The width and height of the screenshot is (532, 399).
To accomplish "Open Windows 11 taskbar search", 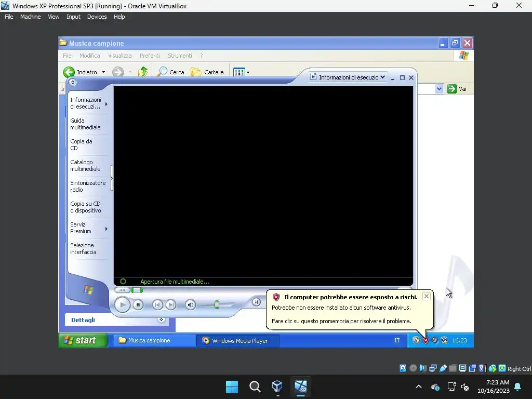I will pyautogui.click(x=255, y=387).
